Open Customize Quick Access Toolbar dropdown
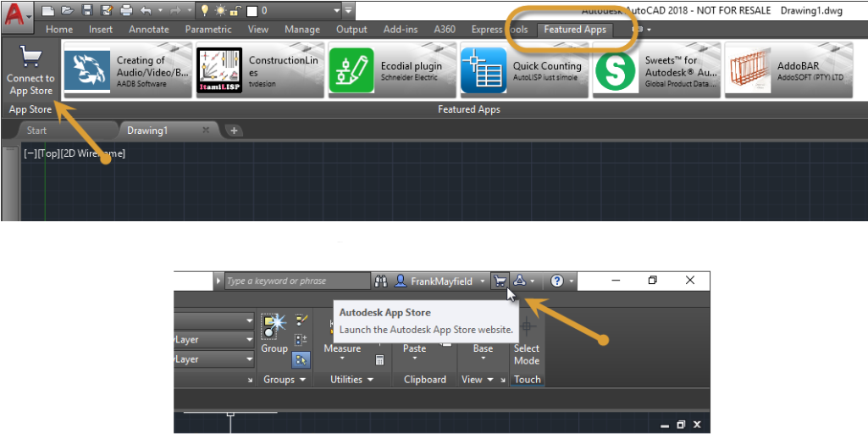This screenshot has height=434, width=868. [x=348, y=10]
